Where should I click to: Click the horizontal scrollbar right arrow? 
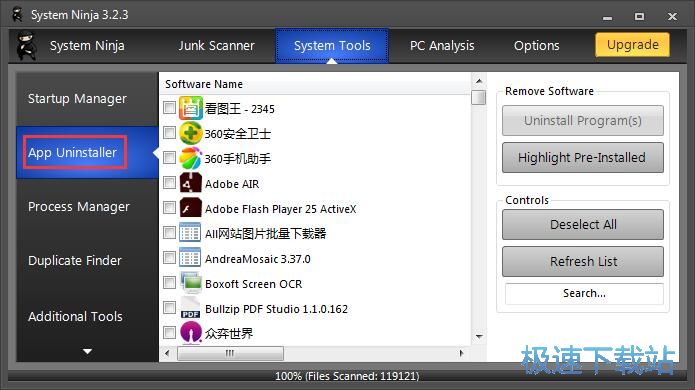(461, 353)
